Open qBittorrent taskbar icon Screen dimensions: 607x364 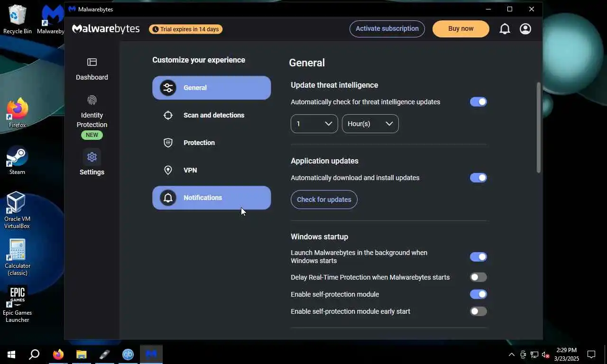coord(128,354)
